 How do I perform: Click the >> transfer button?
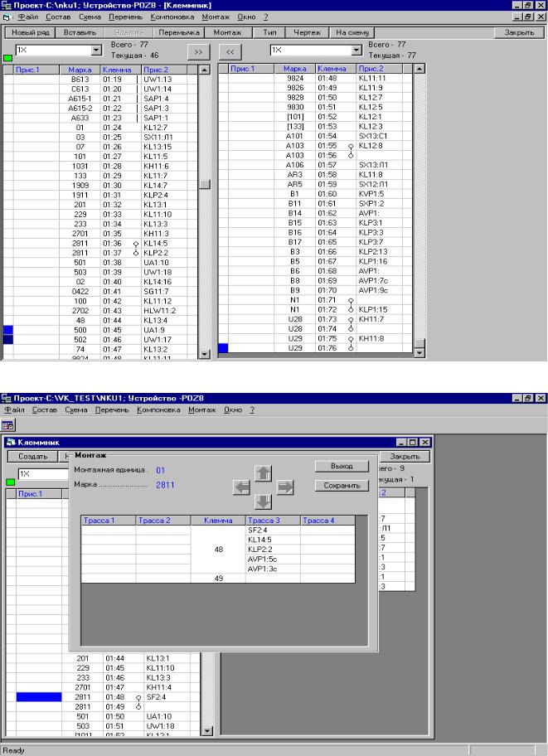[x=198, y=52]
